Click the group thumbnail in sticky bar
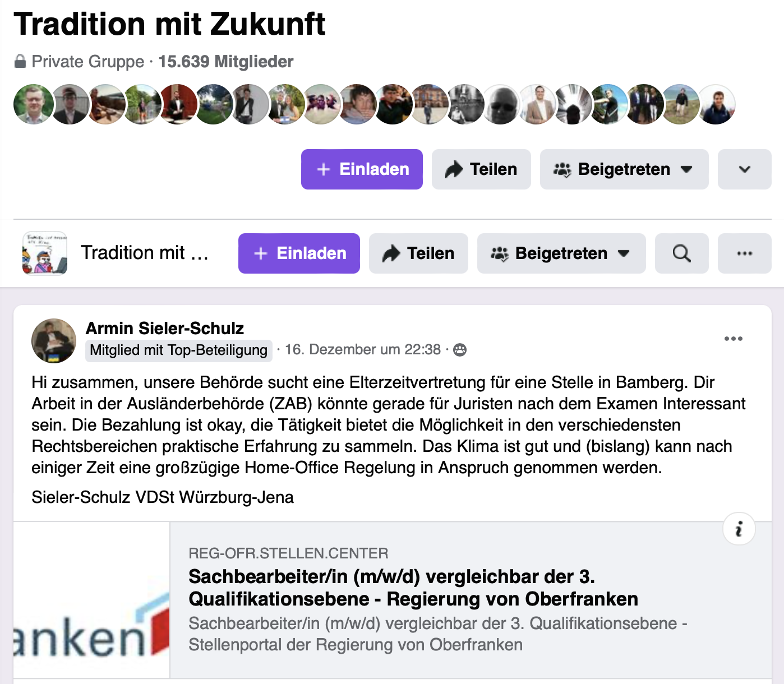The width and height of the screenshot is (784, 684). [45, 253]
